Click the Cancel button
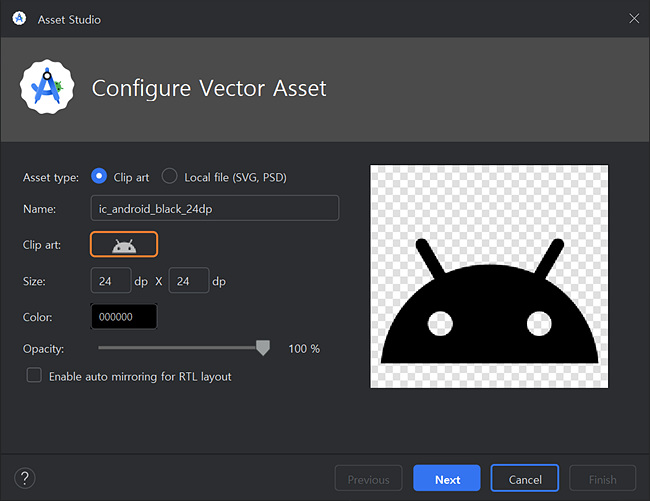 point(525,479)
